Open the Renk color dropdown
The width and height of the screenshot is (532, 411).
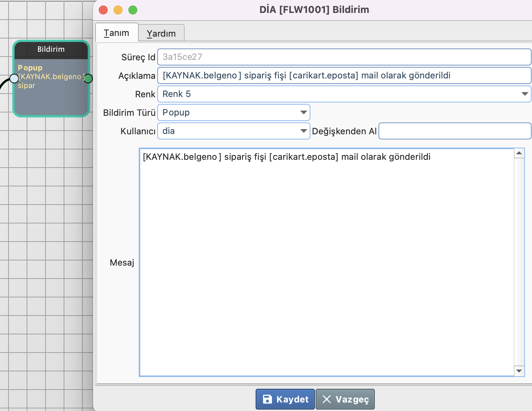524,94
